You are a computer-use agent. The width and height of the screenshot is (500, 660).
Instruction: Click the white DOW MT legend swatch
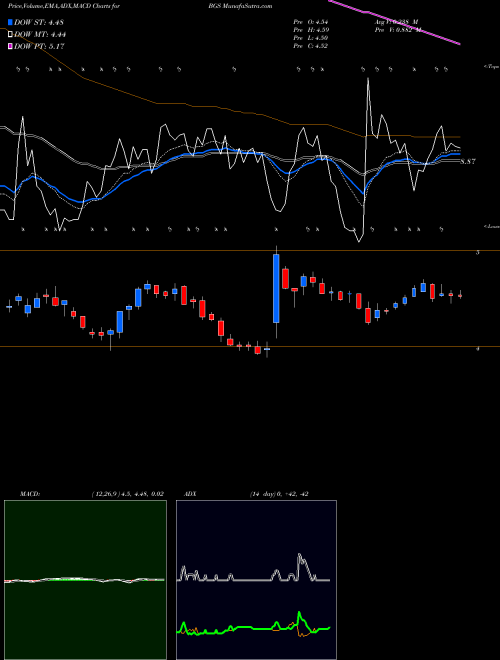click(x=10, y=35)
